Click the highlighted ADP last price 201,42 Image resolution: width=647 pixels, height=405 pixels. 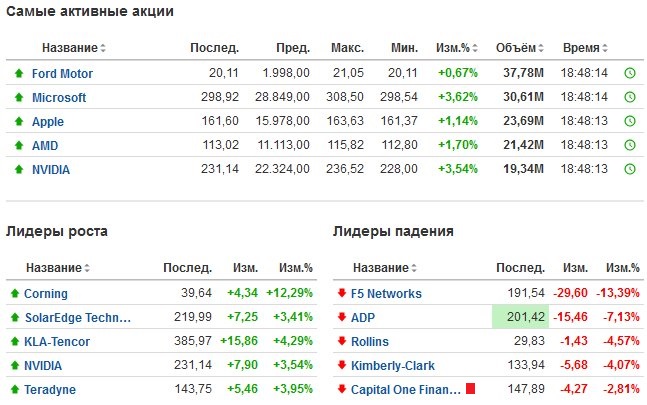(x=521, y=318)
